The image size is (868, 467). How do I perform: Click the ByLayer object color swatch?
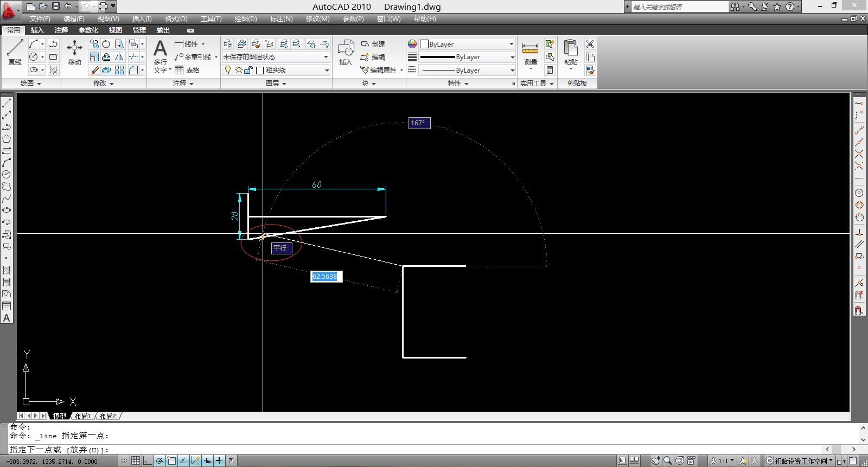[424, 44]
